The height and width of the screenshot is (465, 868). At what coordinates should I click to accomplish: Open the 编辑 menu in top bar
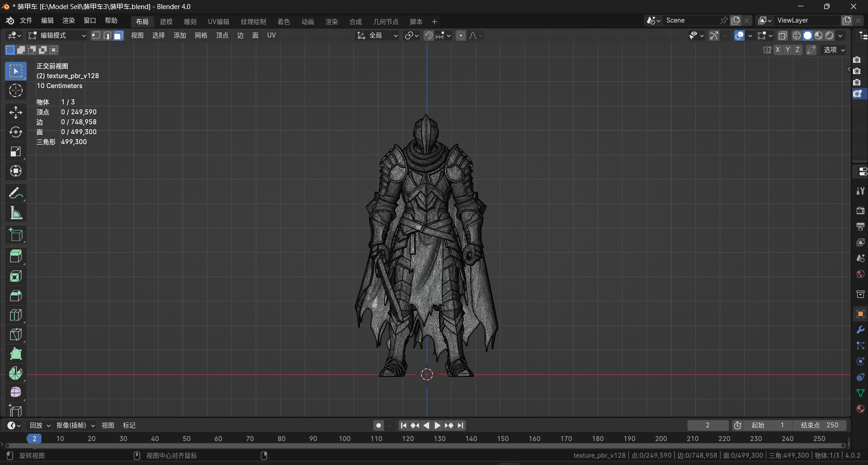[47, 20]
